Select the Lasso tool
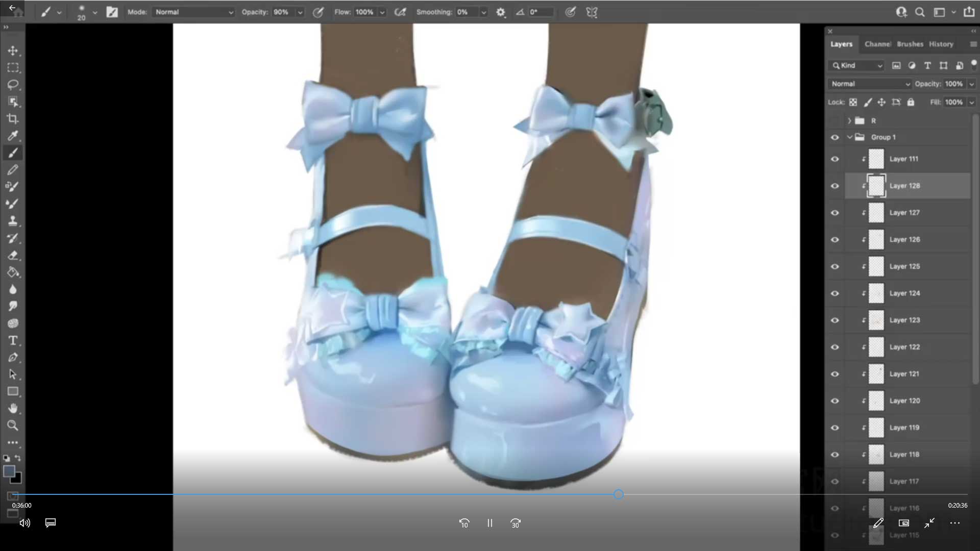 [13, 84]
